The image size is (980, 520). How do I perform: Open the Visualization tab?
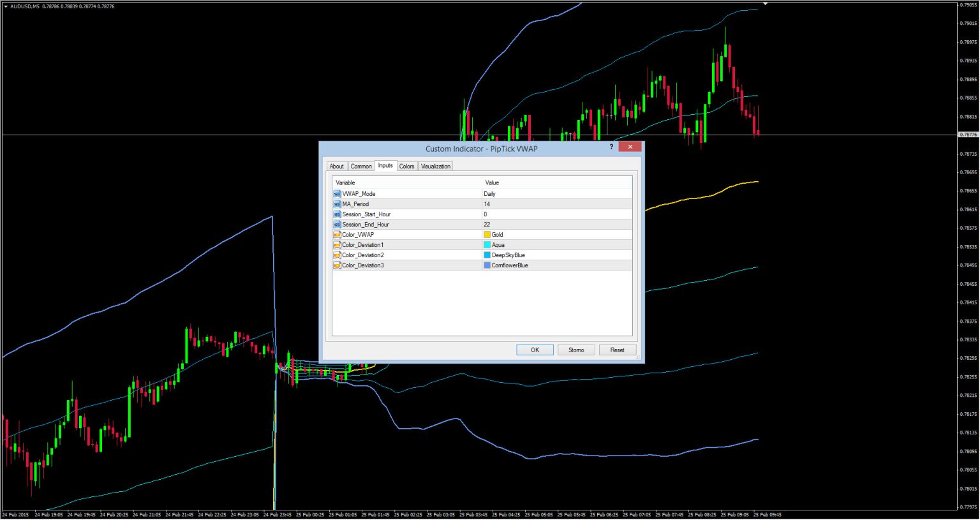pos(435,166)
